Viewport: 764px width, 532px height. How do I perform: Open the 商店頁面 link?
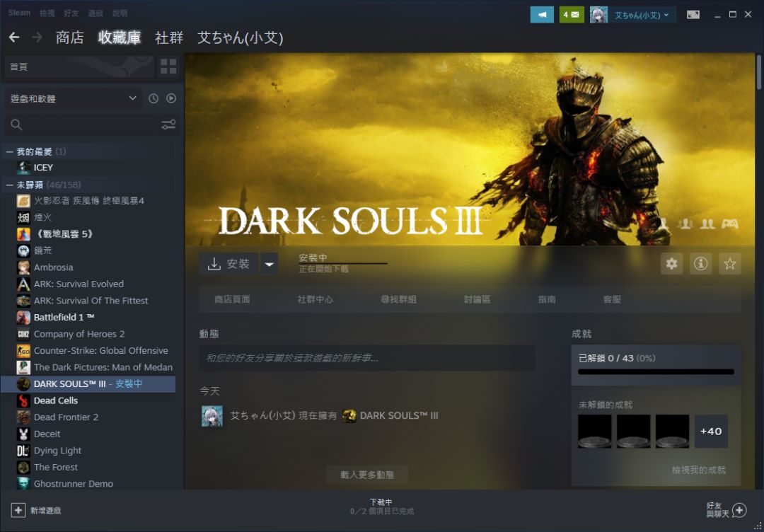[233, 300]
